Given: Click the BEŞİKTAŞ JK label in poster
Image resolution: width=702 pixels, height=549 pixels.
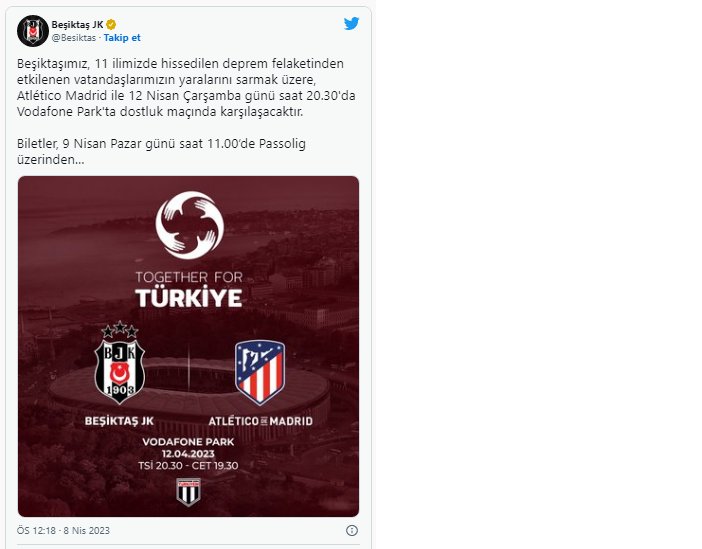Looking at the screenshot, I should point(119,421).
